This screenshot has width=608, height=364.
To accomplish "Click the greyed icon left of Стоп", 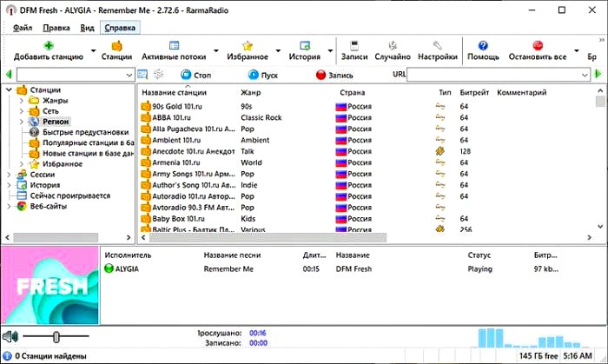I will tap(158, 75).
